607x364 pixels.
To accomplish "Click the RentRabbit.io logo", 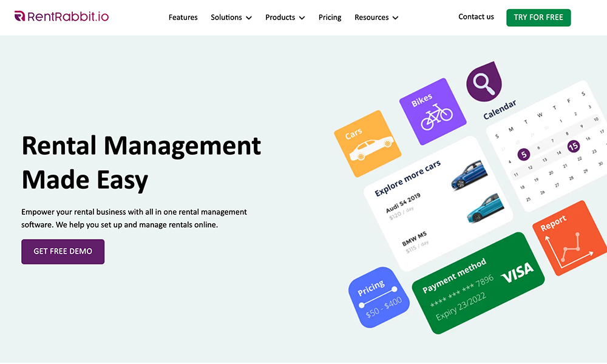I will coord(62,17).
